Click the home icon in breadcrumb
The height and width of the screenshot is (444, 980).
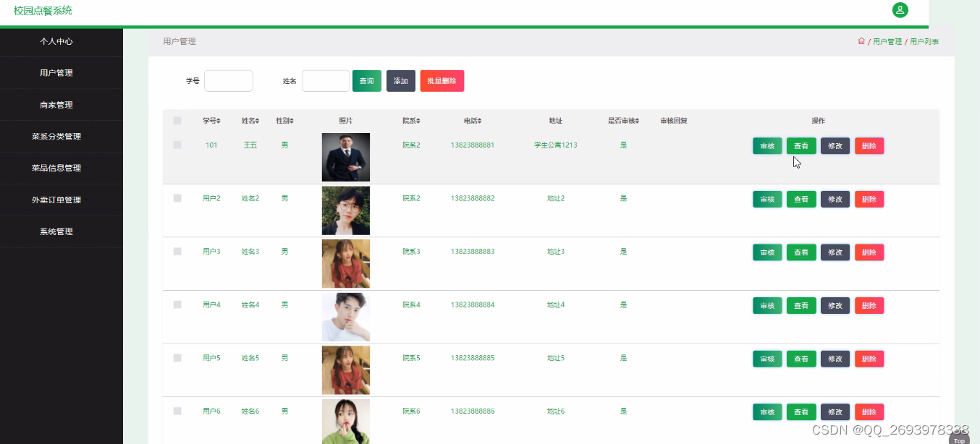861,41
